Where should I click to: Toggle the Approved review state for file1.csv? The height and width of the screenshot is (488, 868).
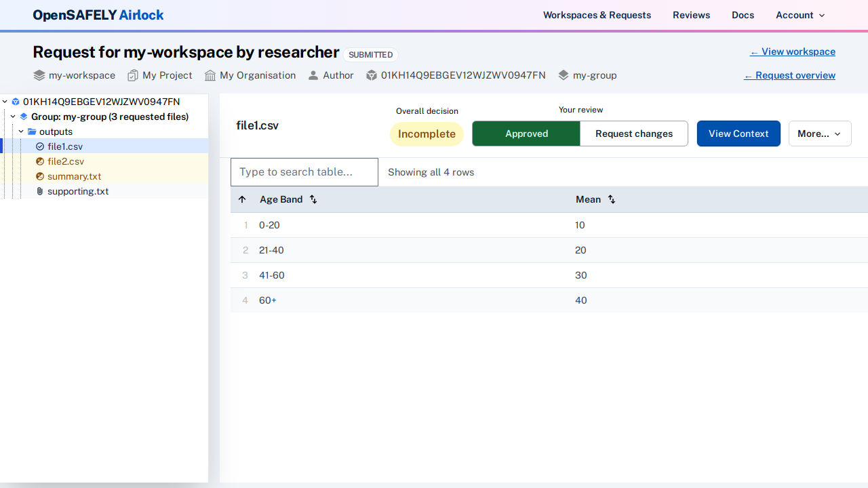[526, 134]
